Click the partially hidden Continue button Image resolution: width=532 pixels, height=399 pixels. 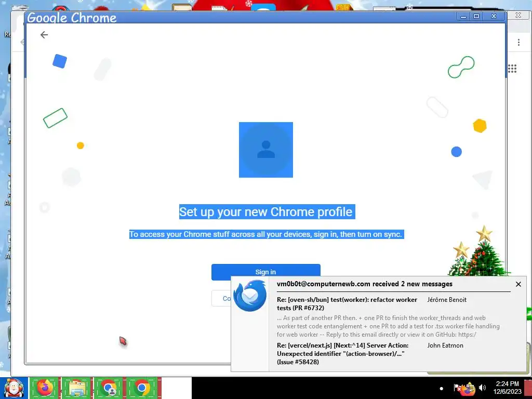click(x=221, y=298)
